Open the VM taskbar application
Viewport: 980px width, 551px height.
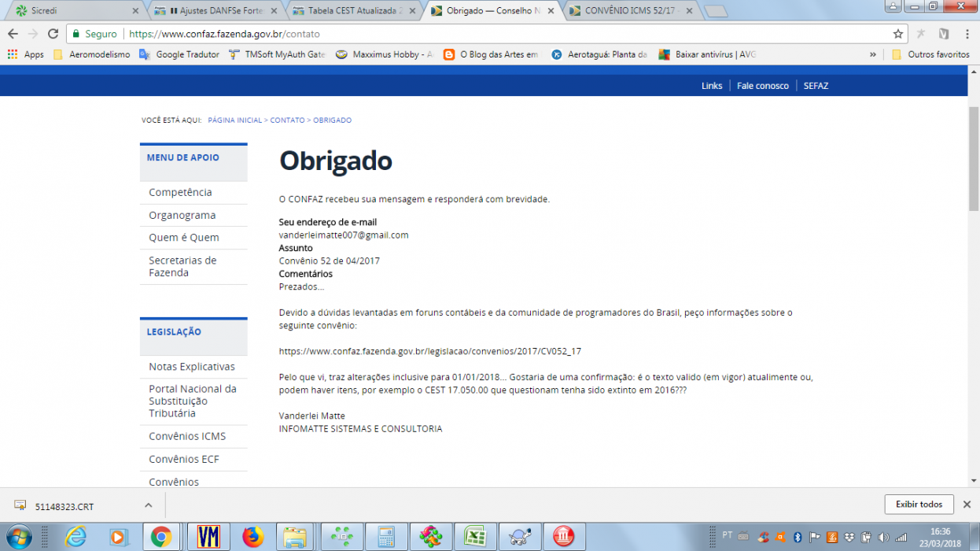208,537
